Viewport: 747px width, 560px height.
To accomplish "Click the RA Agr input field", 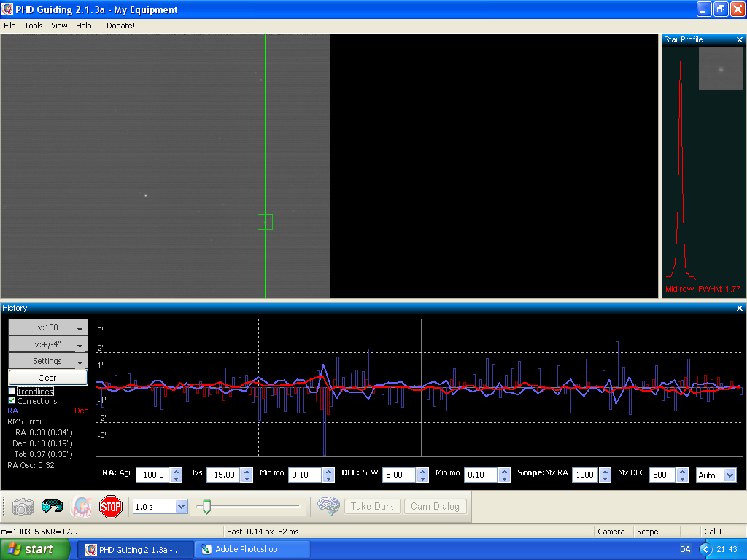I will tap(153, 475).
